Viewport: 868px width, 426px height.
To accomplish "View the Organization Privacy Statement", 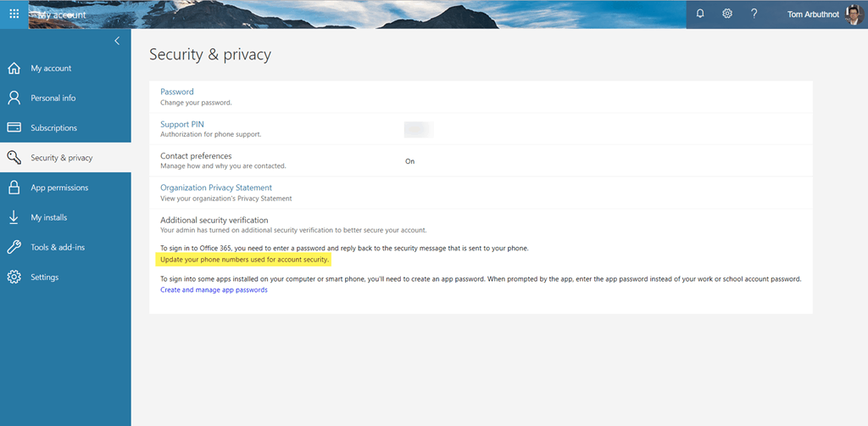I will pyautogui.click(x=216, y=188).
